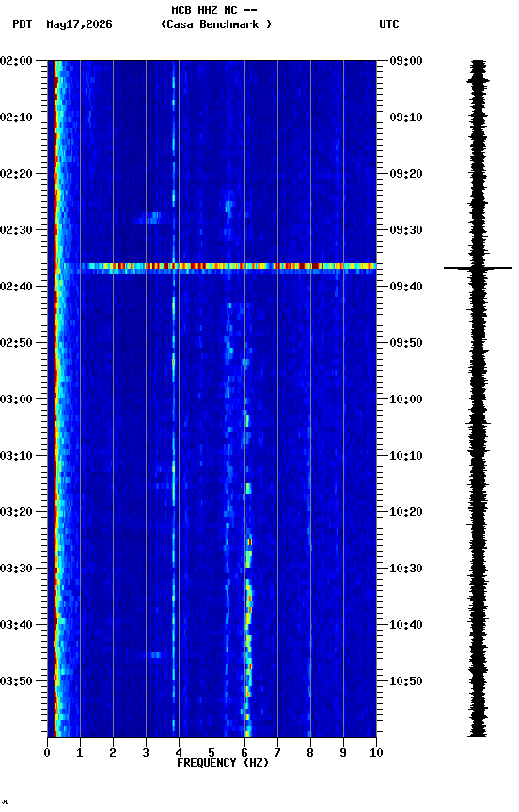
Task: Click the '02:40' PDT time label
Action: [16, 287]
